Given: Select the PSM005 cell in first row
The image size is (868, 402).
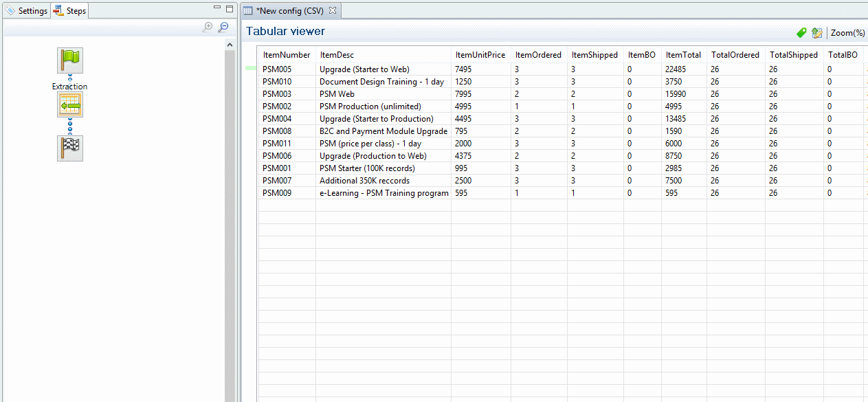Looking at the screenshot, I should [277, 69].
